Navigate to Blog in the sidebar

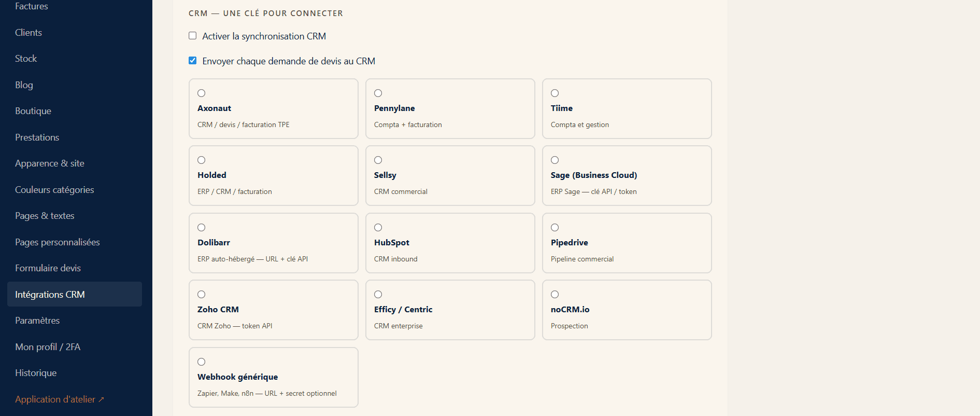tap(75, 85)
